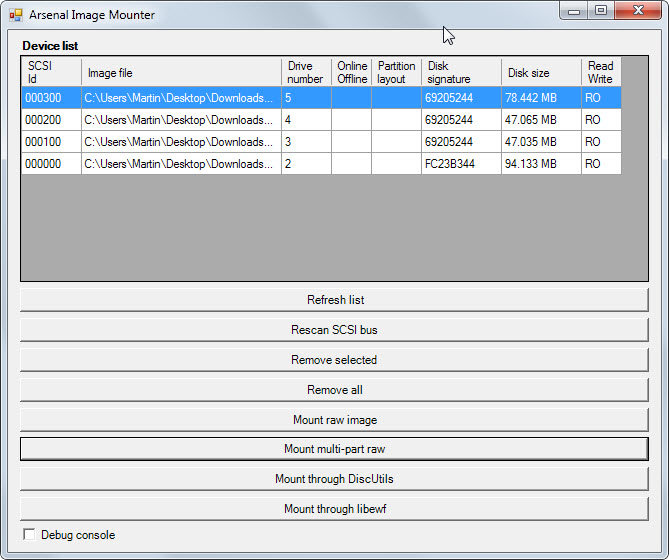This screenshot has width=669, height=560.
Task: Click the Arsenal Image Mounter title bar icon
Action: point(16,15)
